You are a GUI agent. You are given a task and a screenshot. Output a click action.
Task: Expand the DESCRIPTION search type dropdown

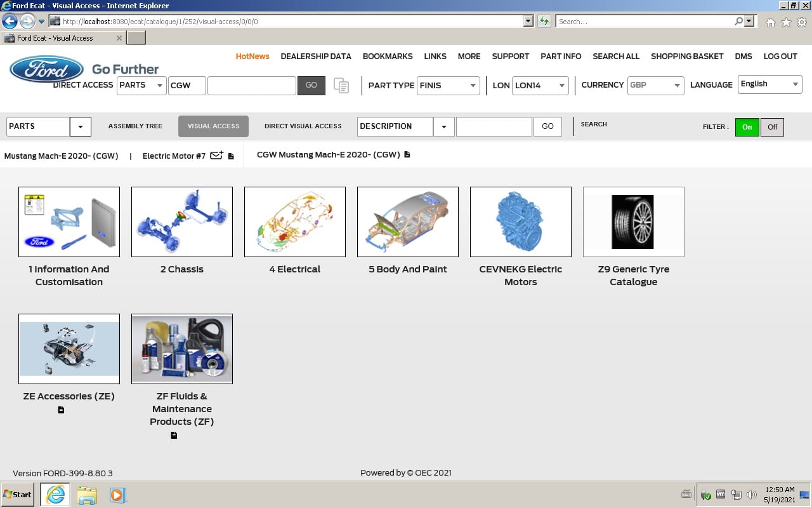(444, 126)
